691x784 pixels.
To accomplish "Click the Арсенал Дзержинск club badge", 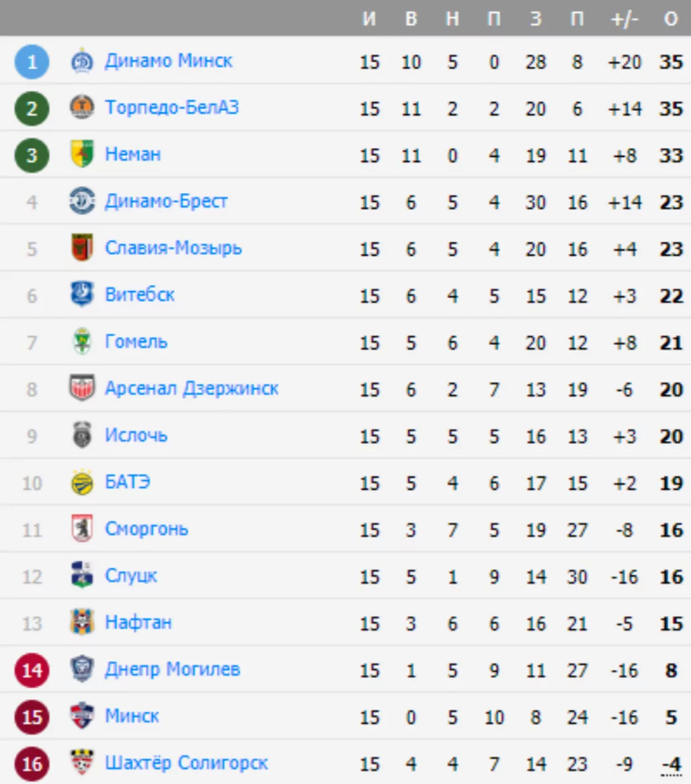I will [x=82, y=388].
